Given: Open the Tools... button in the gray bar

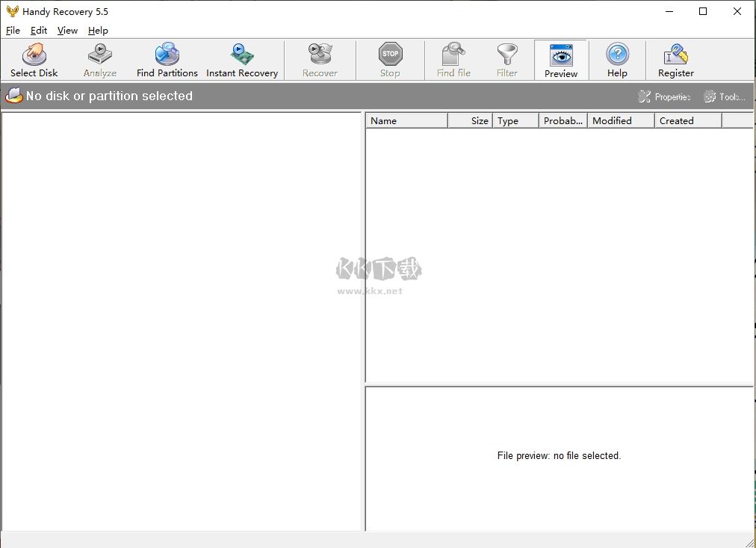Looking at the screenshot, I should pos(725,96).
